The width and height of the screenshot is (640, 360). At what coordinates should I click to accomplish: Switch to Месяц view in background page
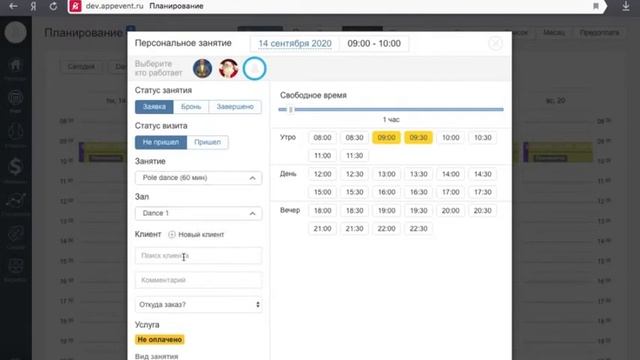coord(554,32)
